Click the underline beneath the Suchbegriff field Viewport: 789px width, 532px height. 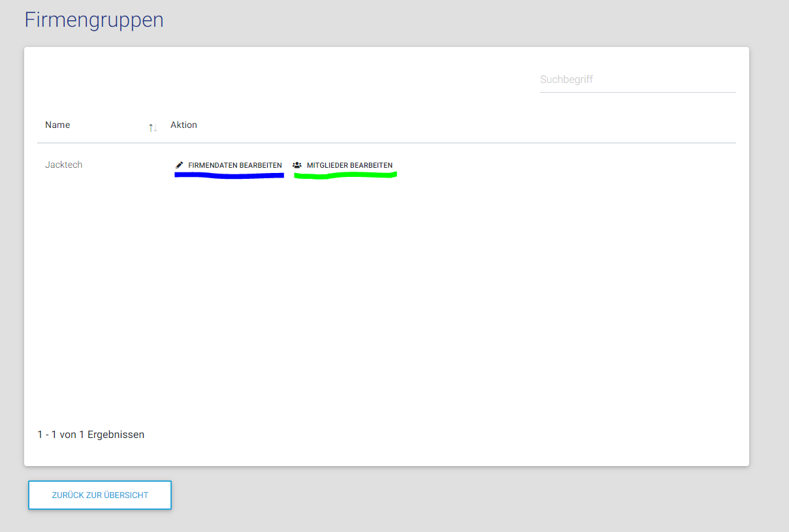[637, 92]
